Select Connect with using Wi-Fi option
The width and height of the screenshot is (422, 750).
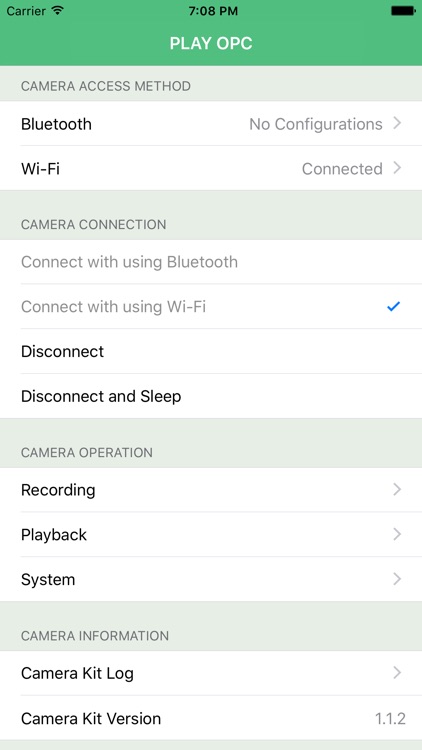pyautogui.click(x=211, y=307)
